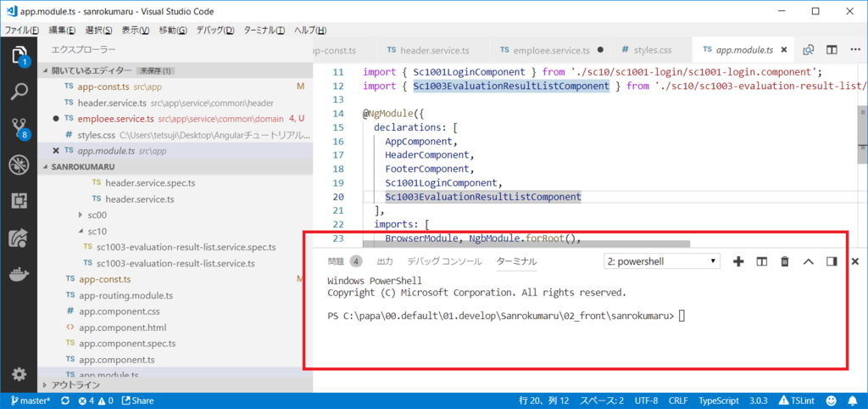
Task: Open the Docker view icon
Action: click(x=19, y=275)
